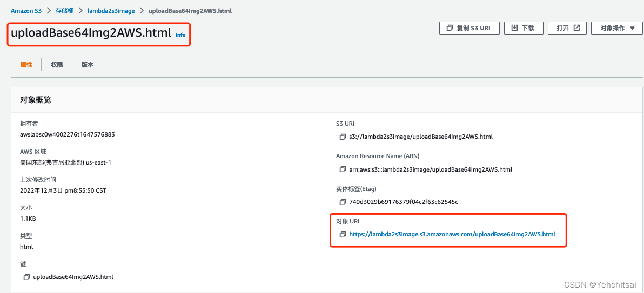Click the 拥有者 field label

(29, 124)
